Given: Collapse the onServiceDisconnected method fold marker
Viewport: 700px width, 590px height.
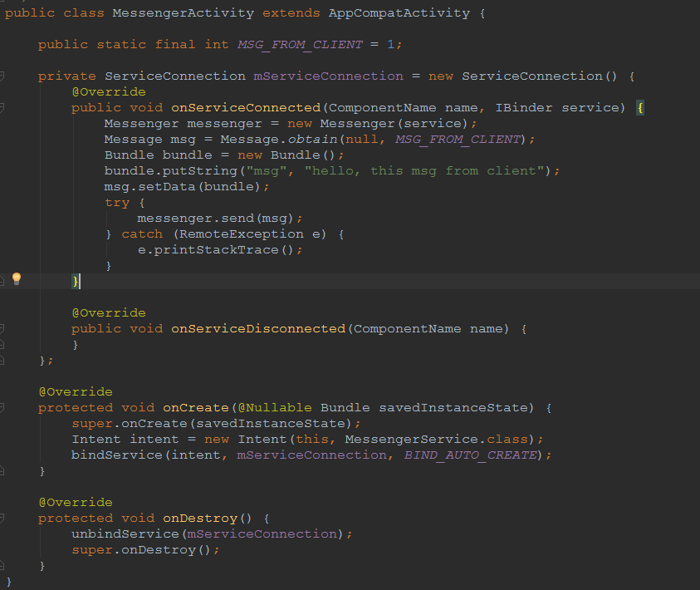Looking at the screenshot, I should pos(2,329).
